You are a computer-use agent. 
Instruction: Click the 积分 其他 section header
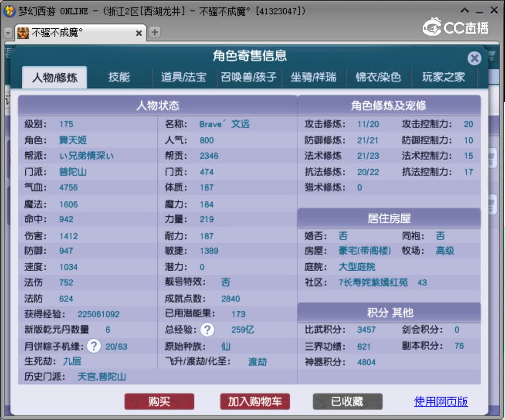pyautogui.click(x=390, y=313)
